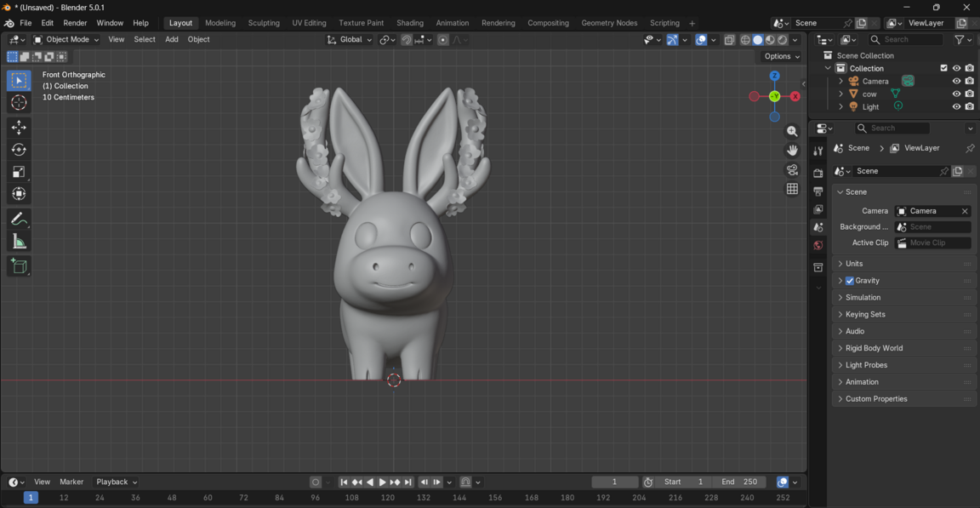Activate the Rotate tool

pos(19,150)
